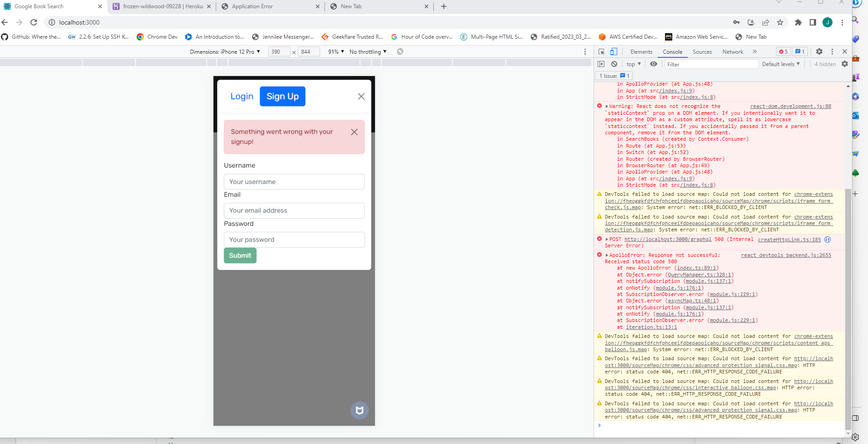Change the device zoom from 91%
The image size is (868, 444).
(x=335, y=51)
